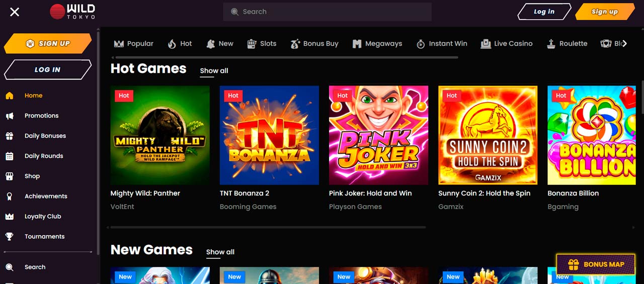Select the Hot flame category icon
Screen dimensions: 644x284
[172, 44]
